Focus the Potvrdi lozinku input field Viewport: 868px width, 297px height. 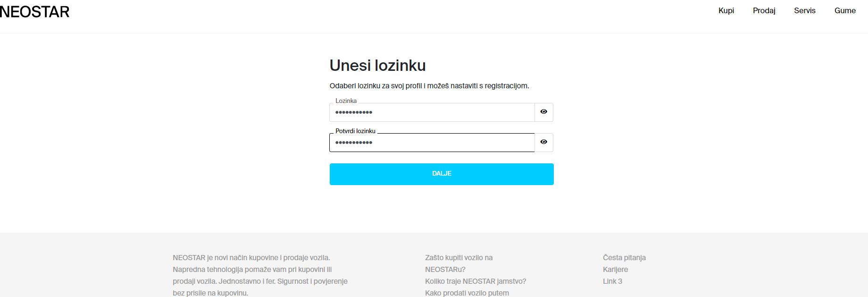(x=432, y=143)
